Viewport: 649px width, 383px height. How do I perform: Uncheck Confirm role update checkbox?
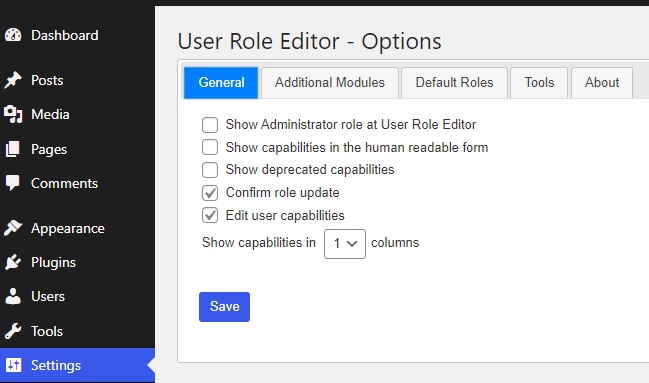pos(210,193)
